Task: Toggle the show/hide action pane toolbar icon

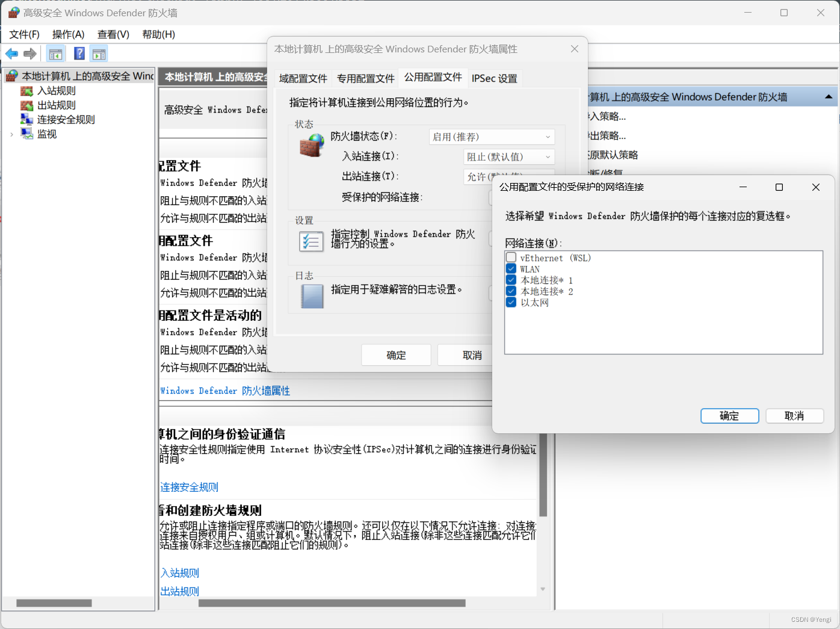Action: (x=99, y=54)
